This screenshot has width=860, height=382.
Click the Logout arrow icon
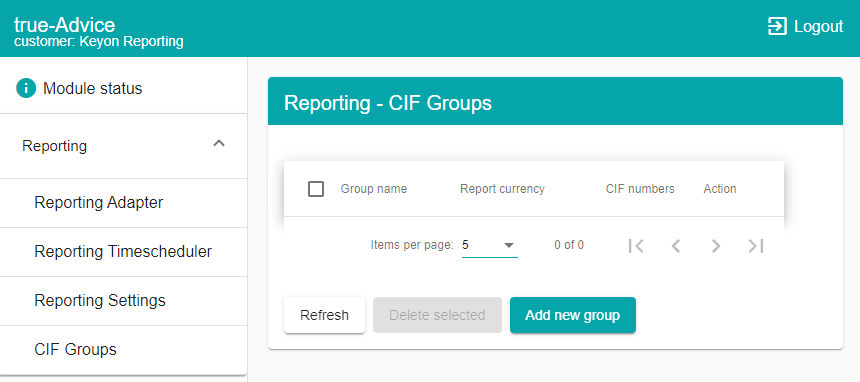coord(778,26)
